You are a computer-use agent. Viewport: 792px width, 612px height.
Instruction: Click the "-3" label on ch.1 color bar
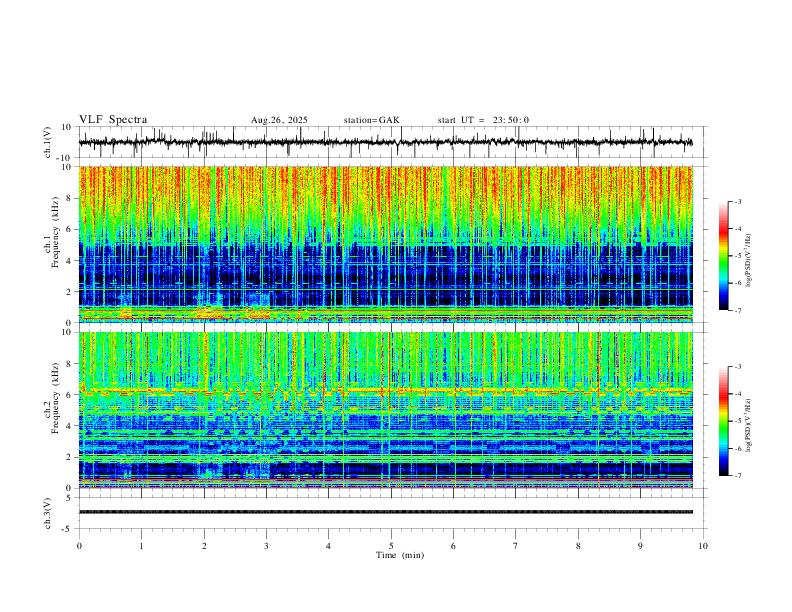click(x=737, y=201)
